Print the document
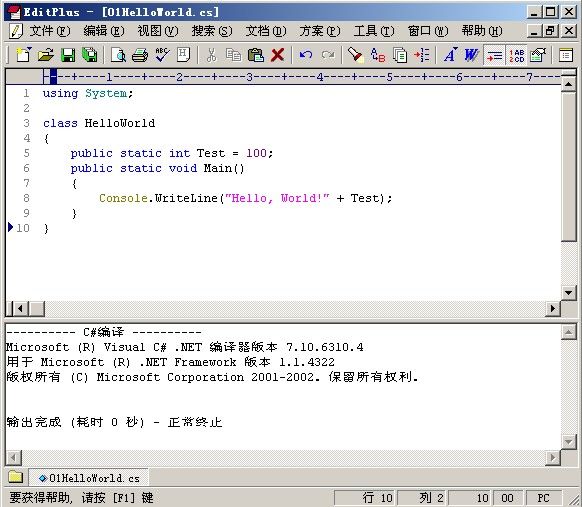The height and width of the screenshot is (507, 582). [140, 55]
